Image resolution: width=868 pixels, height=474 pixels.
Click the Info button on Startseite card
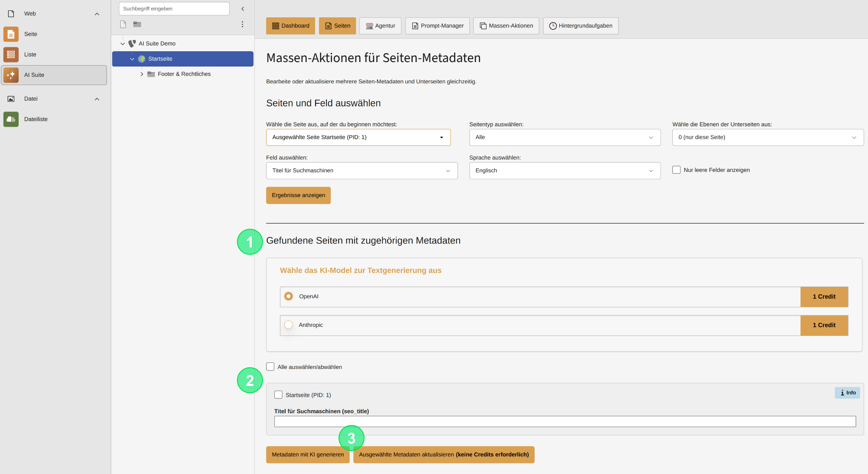(847, 393)
